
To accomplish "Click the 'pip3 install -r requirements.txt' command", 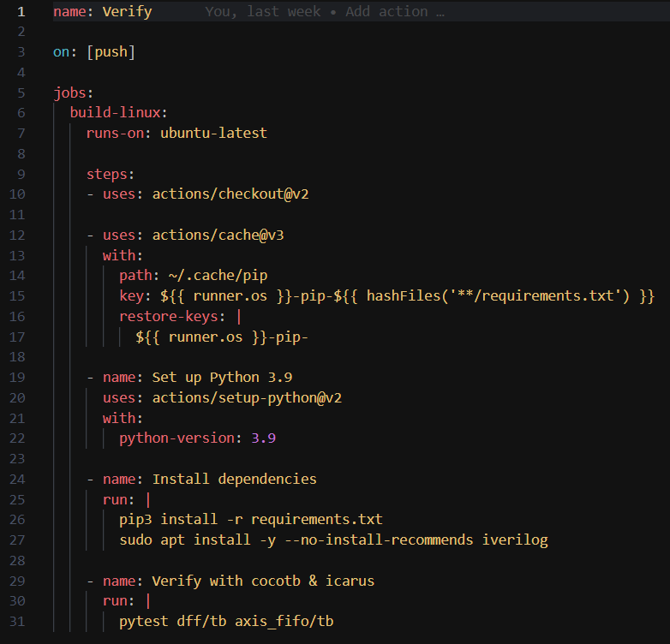I will click(250, 520).
